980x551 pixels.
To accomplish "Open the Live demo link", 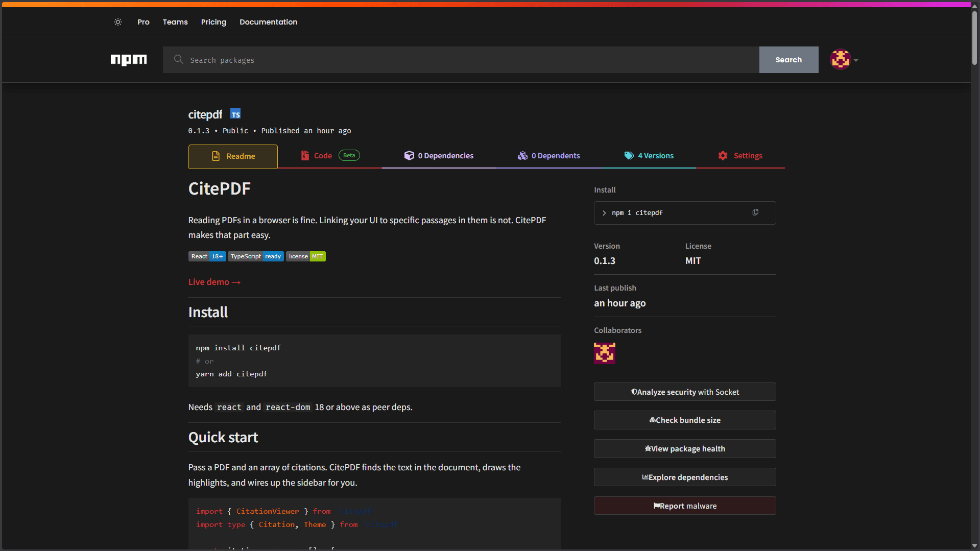I will (214, 282).
